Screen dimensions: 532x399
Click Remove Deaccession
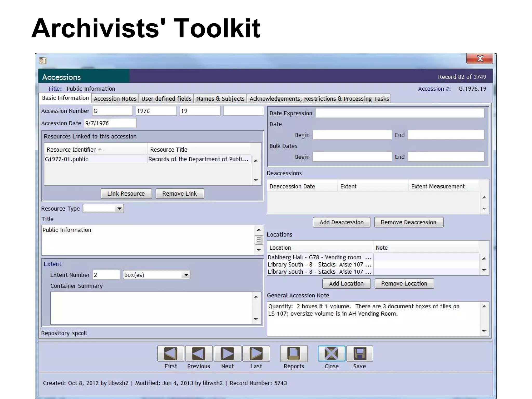409,222
